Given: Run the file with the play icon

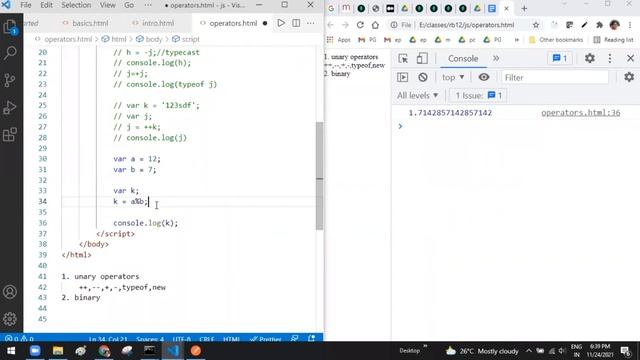Looking at the screenshot, I should (281, 23).
